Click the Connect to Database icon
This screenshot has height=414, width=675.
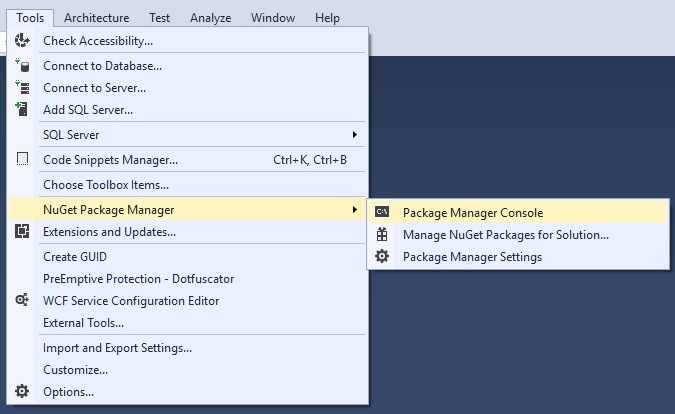(x=22, y=65)
